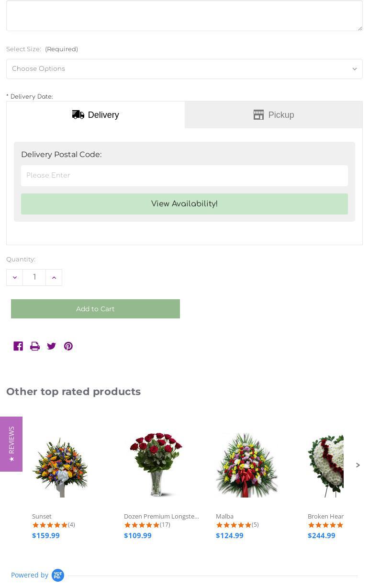The height and width of the screenshot is (588, 369).
Task: Click the Powered by link
Action: click(x=30, y=575)
